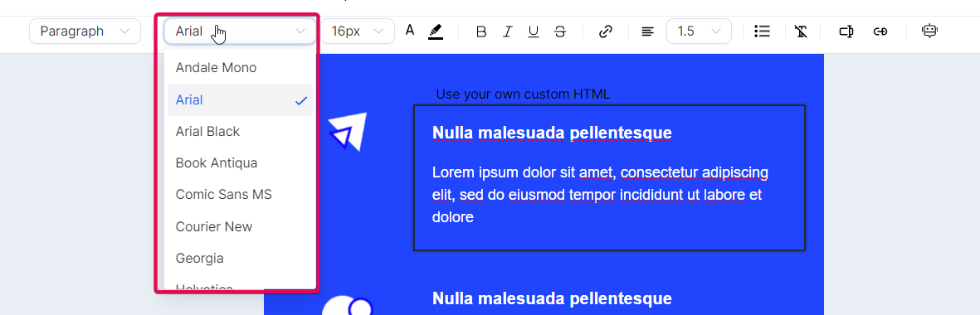The image size is (980, 315).
Task: Expand the Paragraph style dropdown
Action: point(85,31)
